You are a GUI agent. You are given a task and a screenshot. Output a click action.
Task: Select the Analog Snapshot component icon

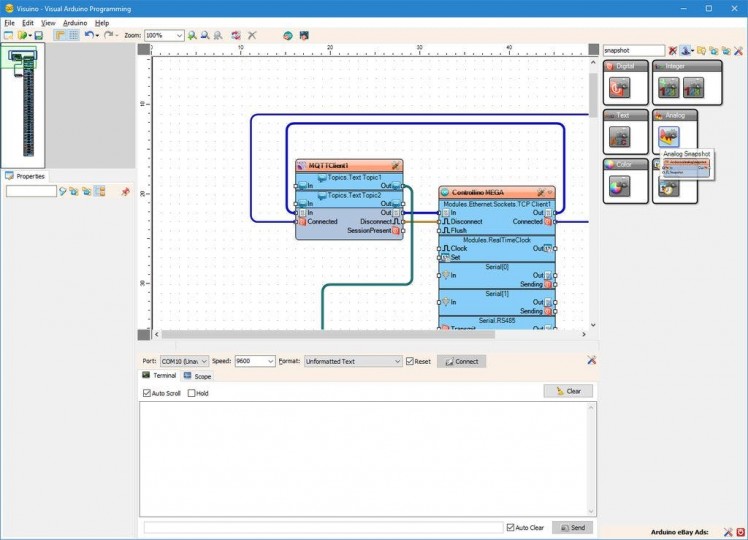coord(668,135)
